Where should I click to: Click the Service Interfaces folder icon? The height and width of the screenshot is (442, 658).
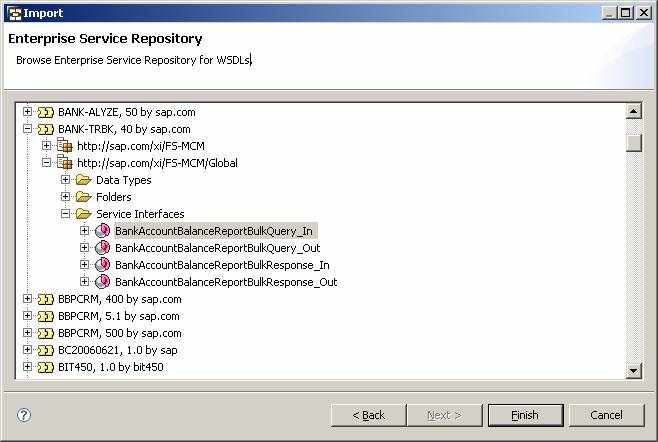83,214
